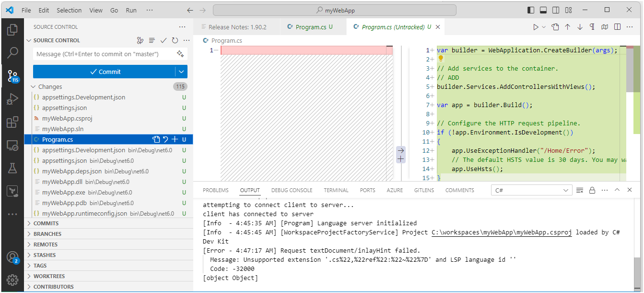The height and width of the screenshot is (293, 644).
Task: Split the editor to the right
Action: (x=618, y=27)
